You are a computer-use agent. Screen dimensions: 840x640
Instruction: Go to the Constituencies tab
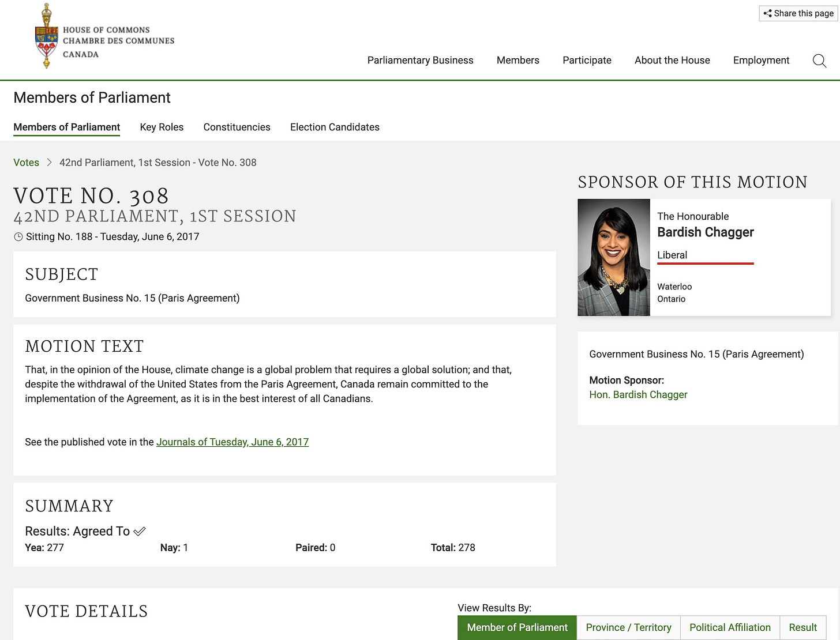click(x=237, y=127)
